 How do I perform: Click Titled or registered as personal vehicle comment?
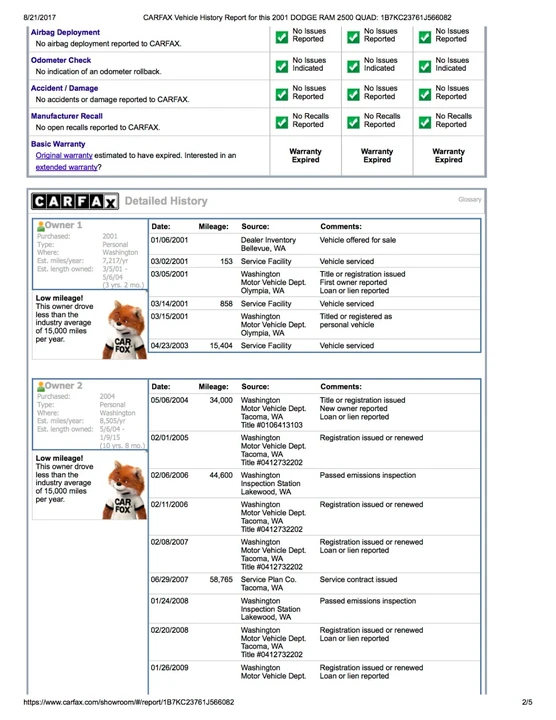point(356,321)
